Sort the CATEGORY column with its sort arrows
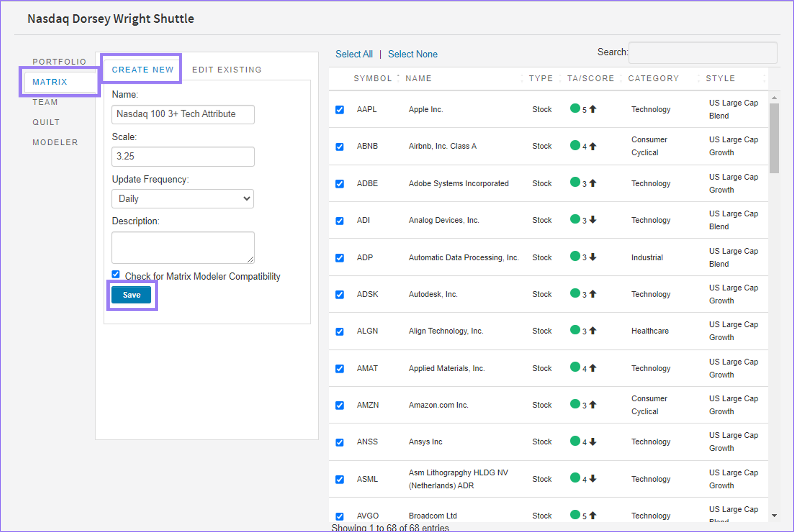Screen dimensions: 794x532 698,78
